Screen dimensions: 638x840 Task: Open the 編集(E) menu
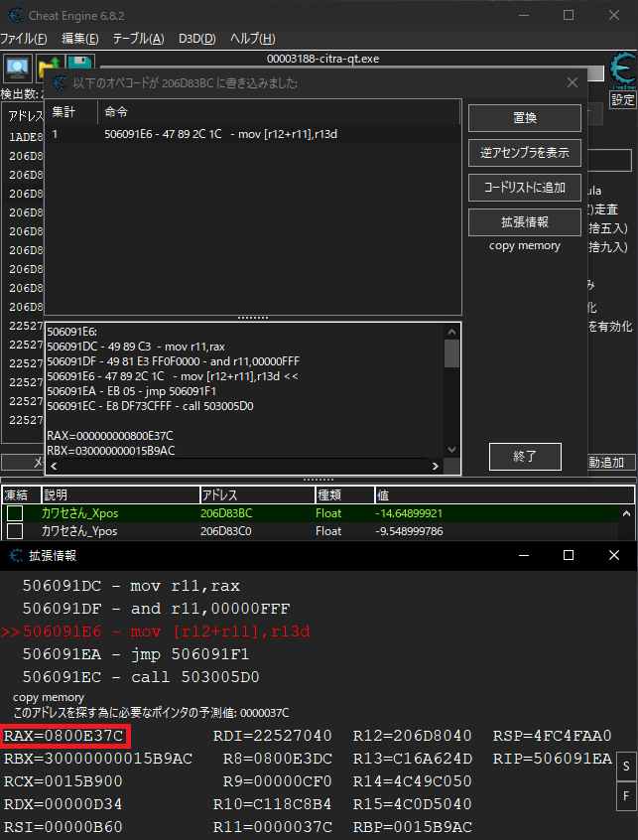coord(80,39)
